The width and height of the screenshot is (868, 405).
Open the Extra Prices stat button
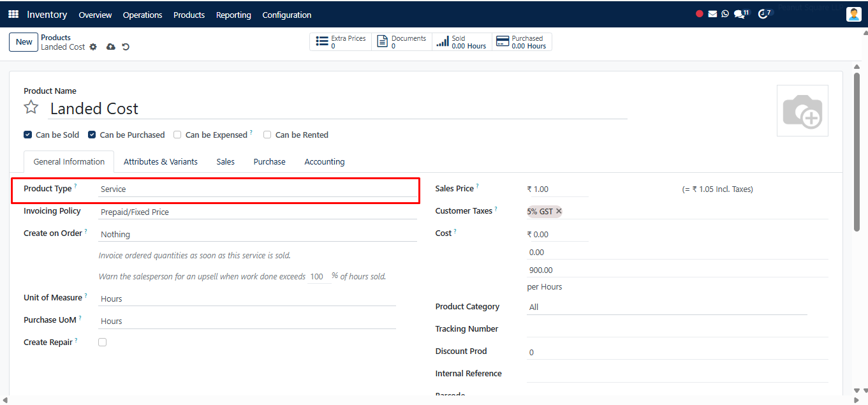pyautogui.click(x=341, y=42)
